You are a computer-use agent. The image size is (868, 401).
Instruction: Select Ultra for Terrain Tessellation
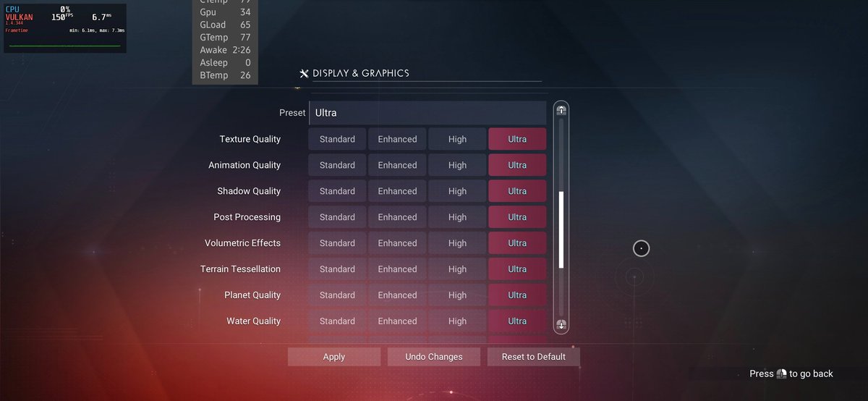517,269
